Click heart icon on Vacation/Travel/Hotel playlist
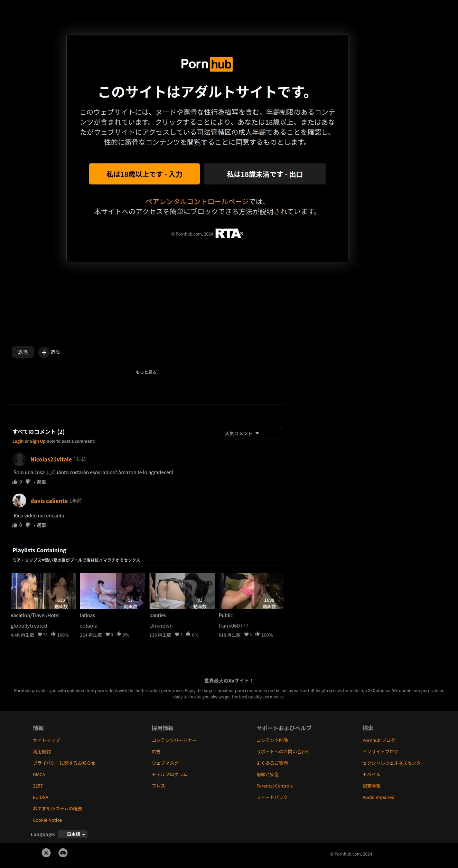The height and width of the screenshot is (868, 458). [x=40, y=635]
